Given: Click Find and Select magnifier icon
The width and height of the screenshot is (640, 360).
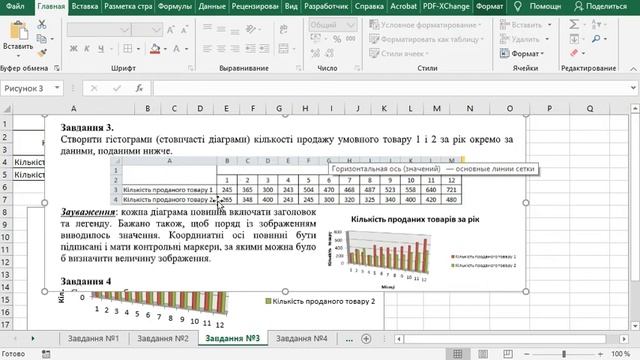Looking at the screenshot, I should coord(596,39).
